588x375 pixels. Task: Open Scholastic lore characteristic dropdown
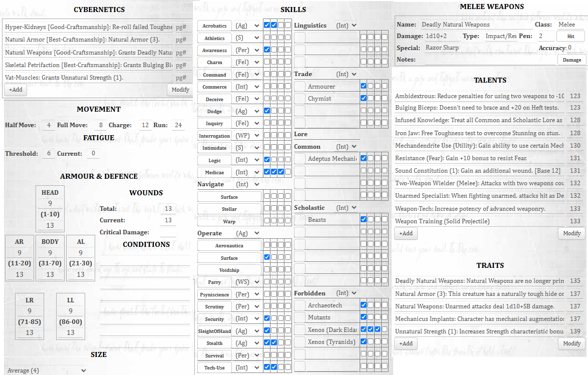[x=346, y=208]
